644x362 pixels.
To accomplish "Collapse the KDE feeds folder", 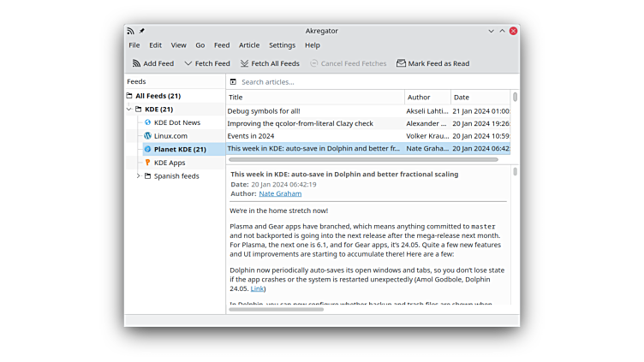I will coord(129,110).
